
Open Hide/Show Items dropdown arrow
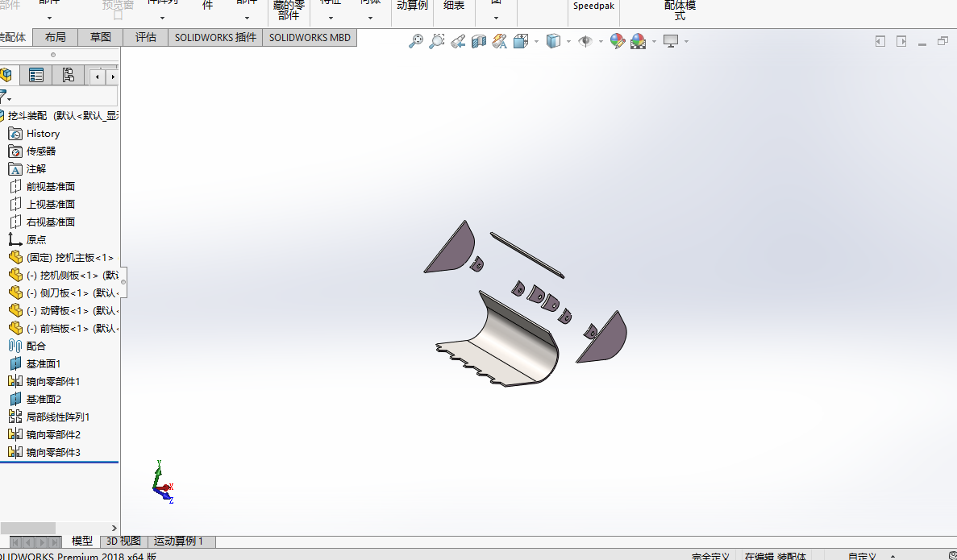click(601, 41)
